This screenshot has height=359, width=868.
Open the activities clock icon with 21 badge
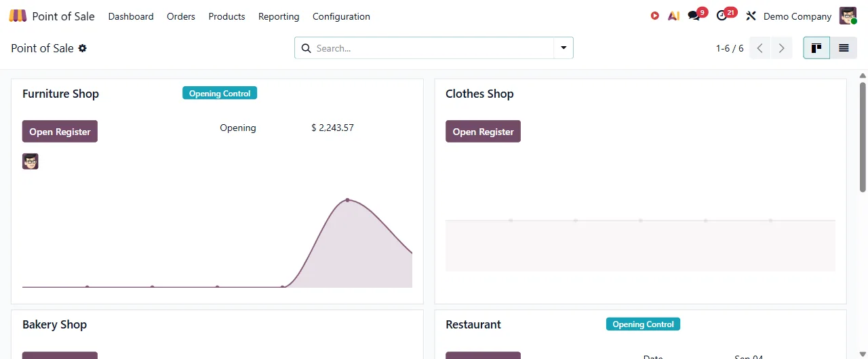(x=722, y=16)
